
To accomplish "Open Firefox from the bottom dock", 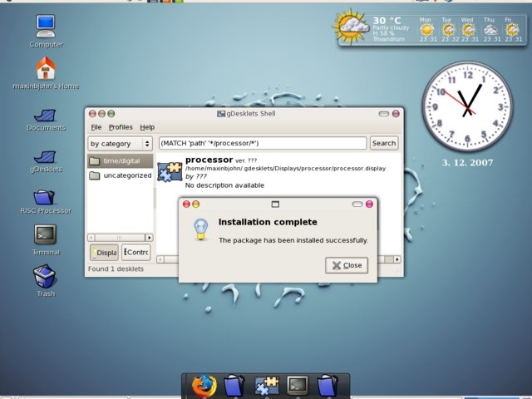I will point(204,387).
